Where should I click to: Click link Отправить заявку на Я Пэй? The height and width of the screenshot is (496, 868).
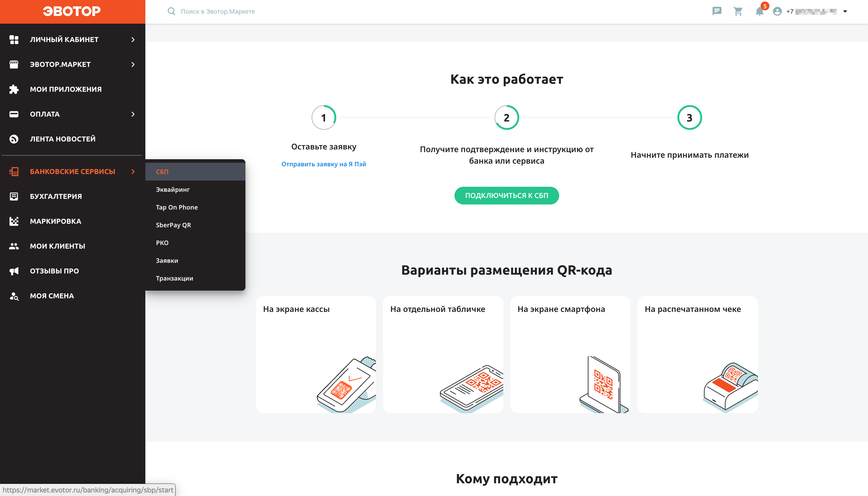click(324, 164)
